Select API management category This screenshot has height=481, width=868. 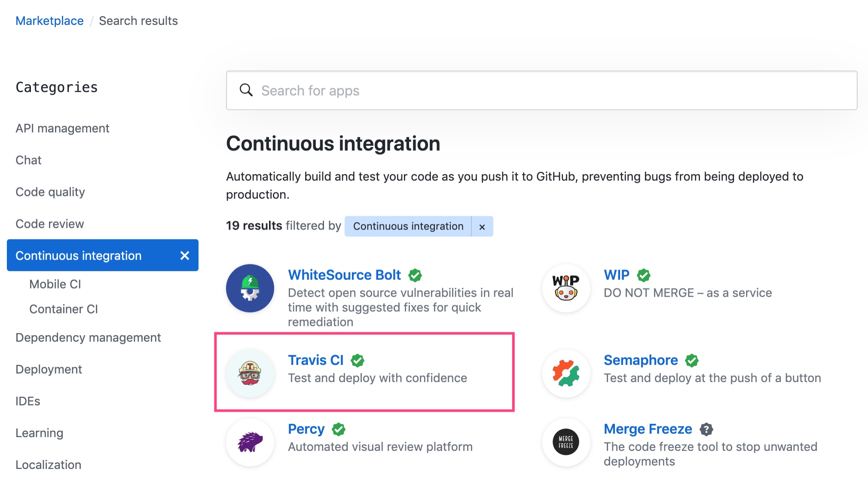(62, 128)
